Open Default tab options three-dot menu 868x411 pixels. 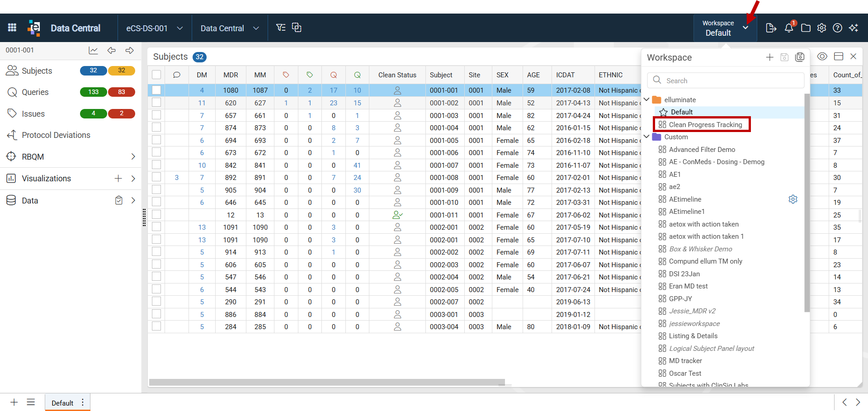pyautogui.click(x=83, y=402)
